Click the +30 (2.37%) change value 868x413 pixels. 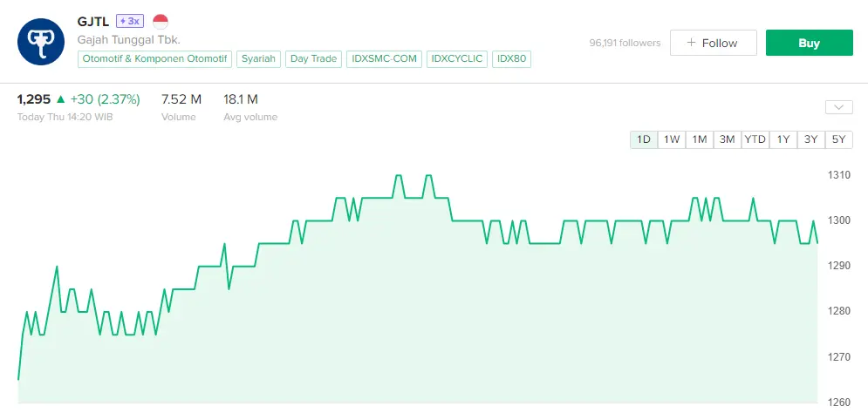106,99
